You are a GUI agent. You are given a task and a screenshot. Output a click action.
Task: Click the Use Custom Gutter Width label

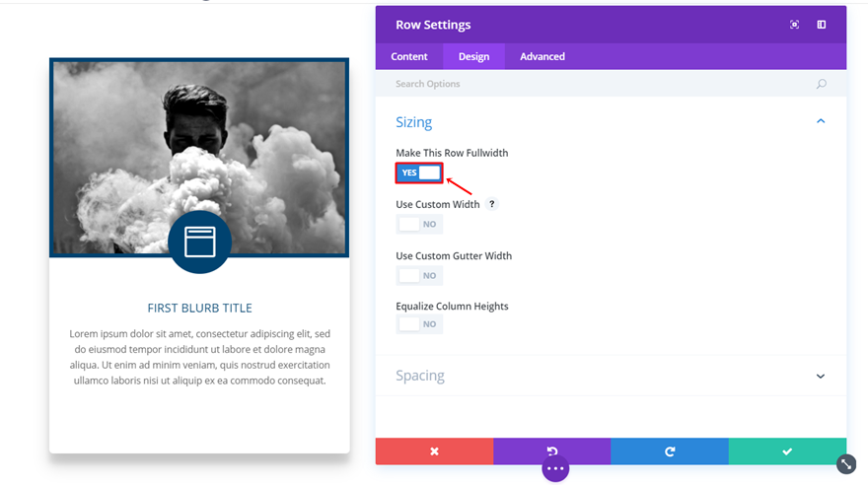[x=454, y=255]
